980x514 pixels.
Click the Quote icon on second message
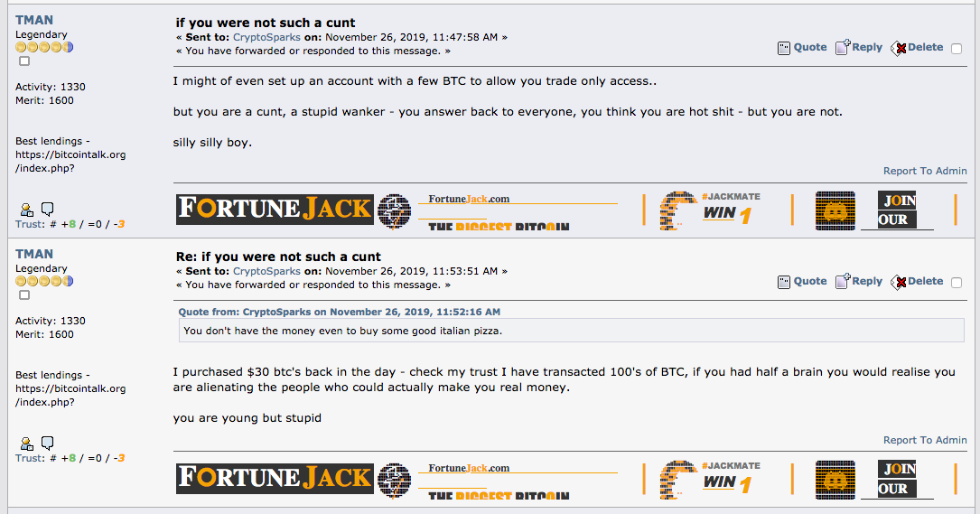[784, 282]
